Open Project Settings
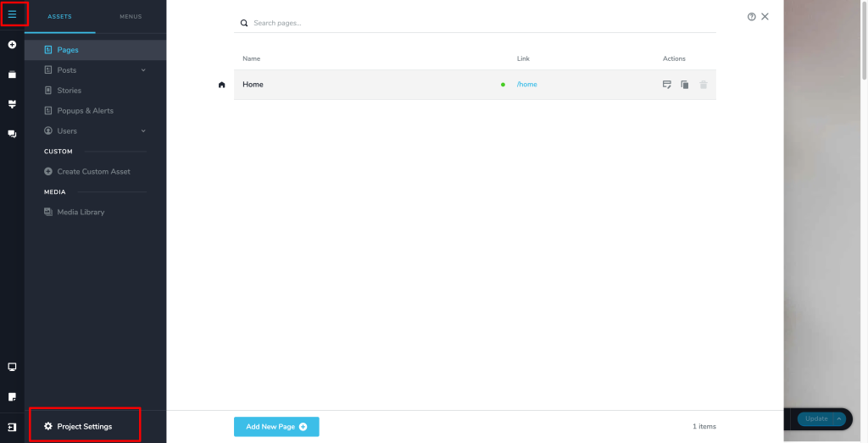 (84, 426)
